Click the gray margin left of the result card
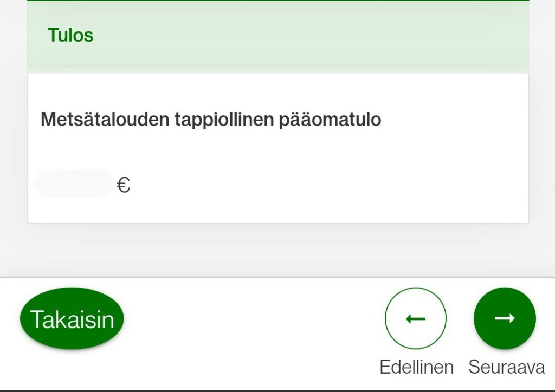This screenshot has width=555, height=392. (14, 135)
